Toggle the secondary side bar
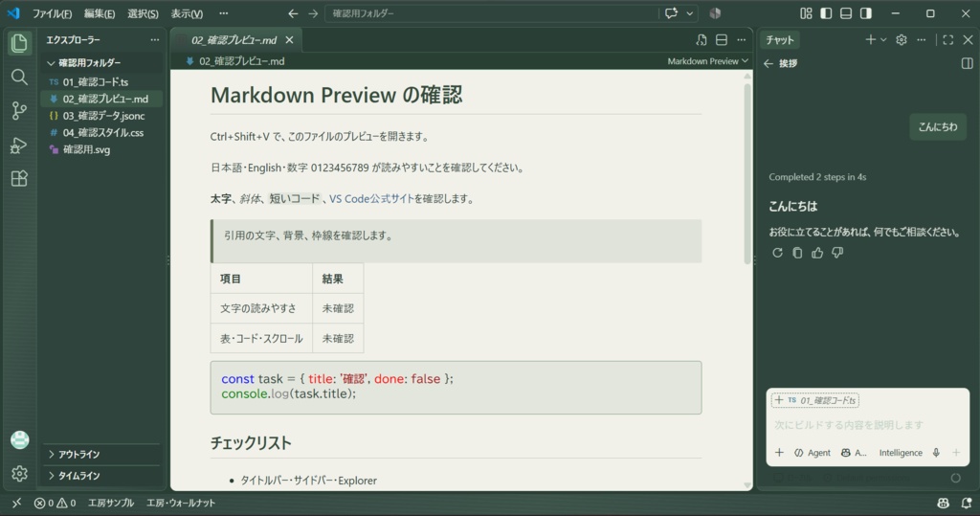 (x=866, y=13)
